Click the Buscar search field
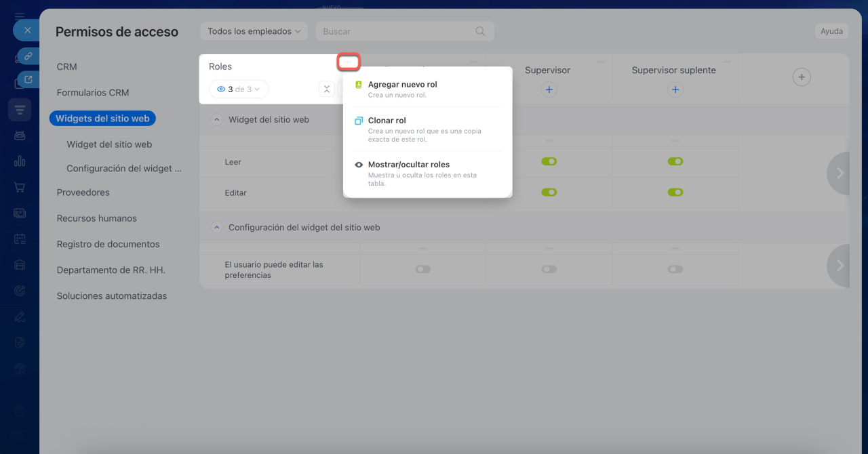The image size is (868, 454). tap(395, 31)
